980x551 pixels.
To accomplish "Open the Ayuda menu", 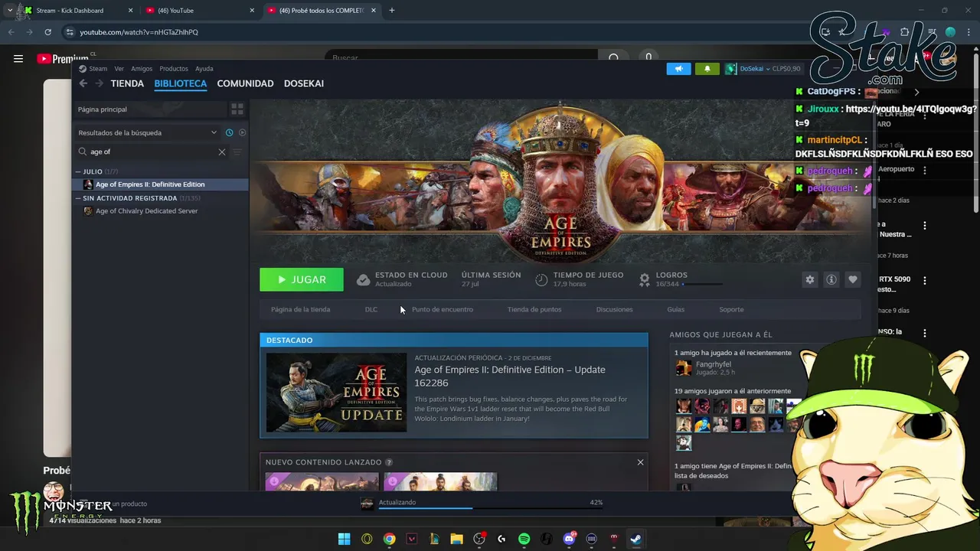I will 204,69.
